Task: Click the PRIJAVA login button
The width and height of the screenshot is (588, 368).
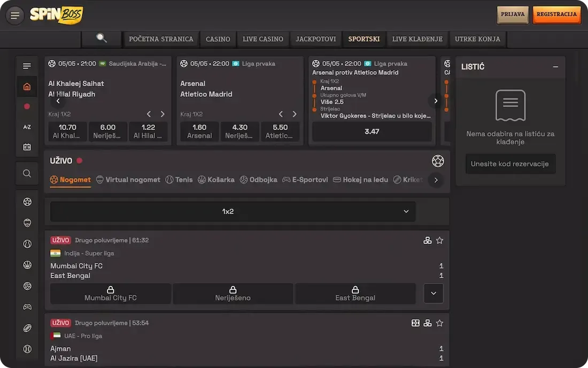Action: click(513, 14)
